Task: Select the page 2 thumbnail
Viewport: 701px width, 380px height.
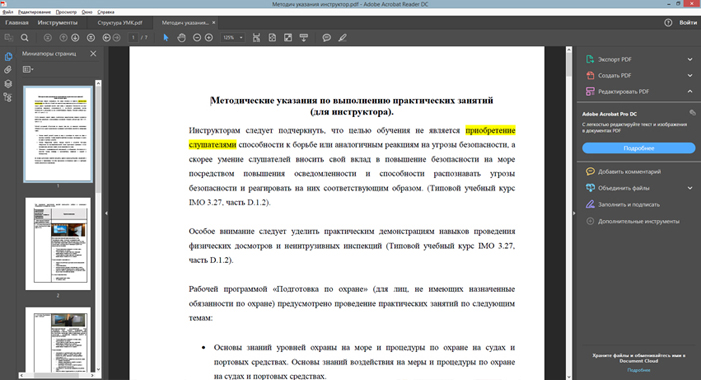Action: point(58,244)
